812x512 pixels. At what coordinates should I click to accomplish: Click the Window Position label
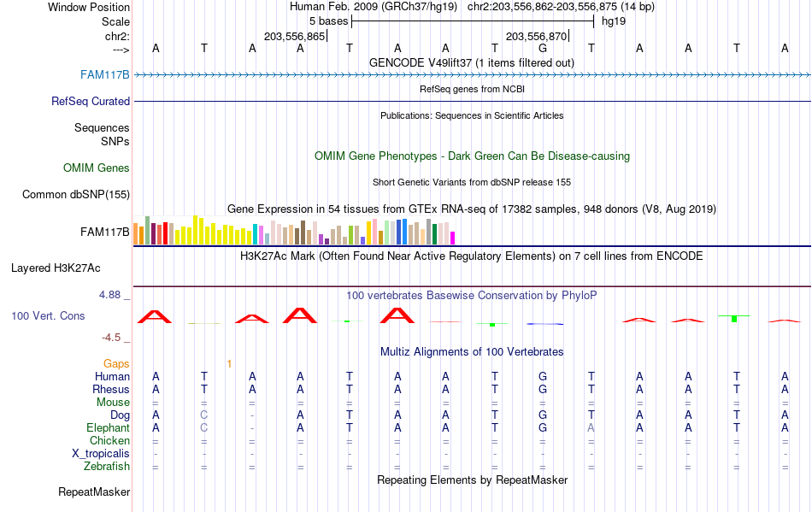click(x=89, y=7)
